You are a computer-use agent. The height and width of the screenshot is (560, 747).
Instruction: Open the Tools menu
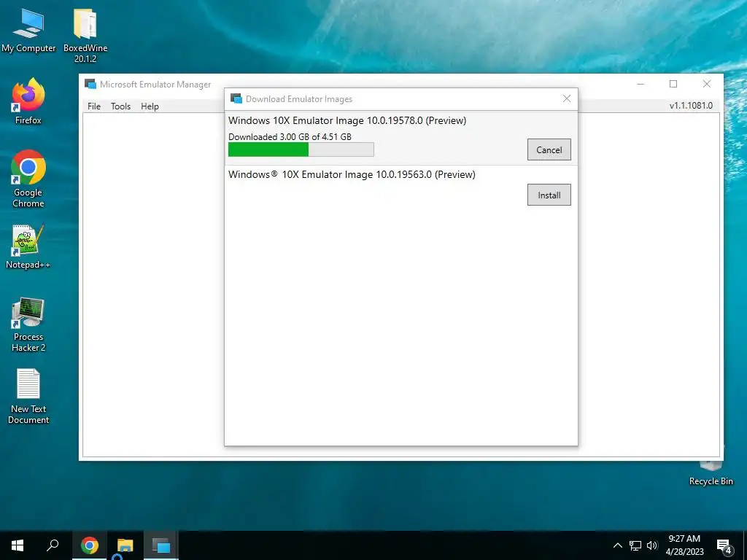coord(120,106)
